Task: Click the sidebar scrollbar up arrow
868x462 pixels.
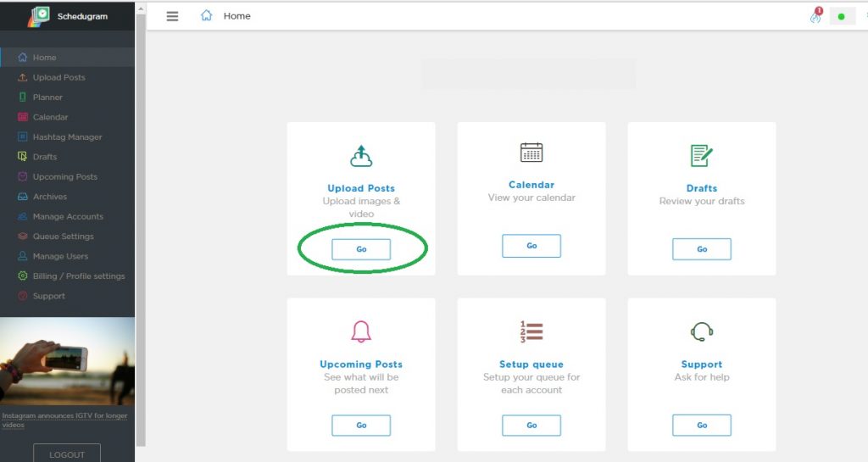Action: pyautogui.click(x=141, y=8)
